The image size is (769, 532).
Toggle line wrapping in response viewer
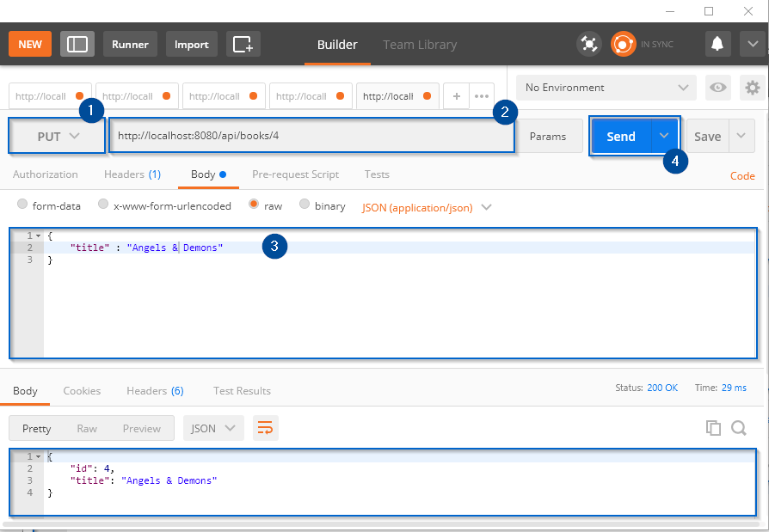(x=265, y=427)
